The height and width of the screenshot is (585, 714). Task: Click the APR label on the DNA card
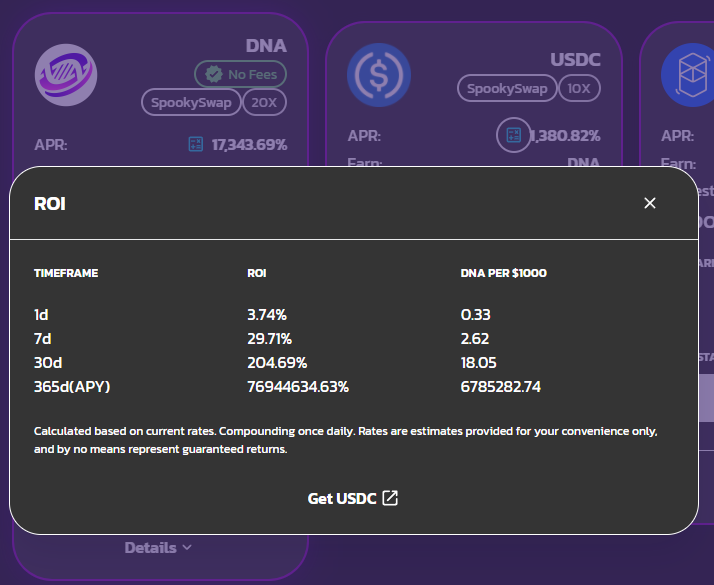51,145
